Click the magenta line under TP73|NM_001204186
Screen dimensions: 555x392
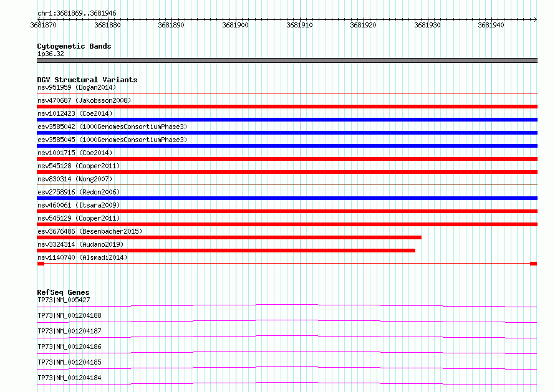[x=287, y=352]
